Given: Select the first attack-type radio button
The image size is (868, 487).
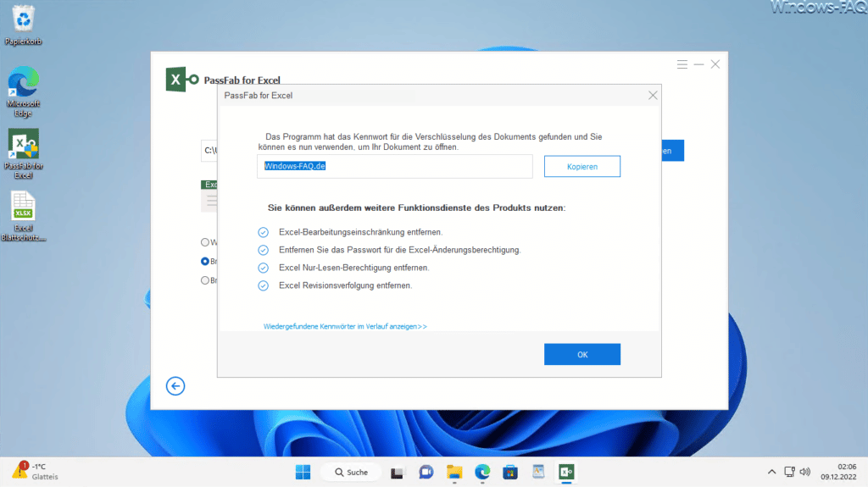Looking at the screenshot, I should click(205, 242).
